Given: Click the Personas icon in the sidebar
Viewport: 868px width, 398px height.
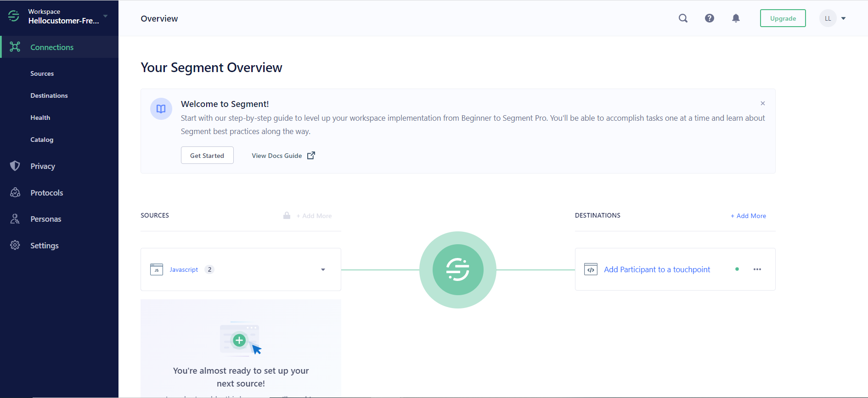Looking at the screenshot, I should click(x=15, y=219).
